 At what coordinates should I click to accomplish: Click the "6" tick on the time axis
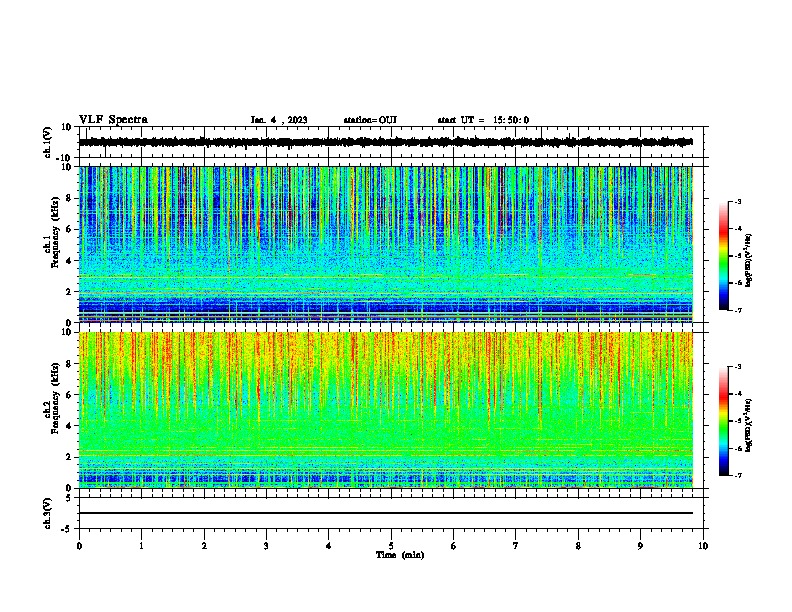click(454, 546)
